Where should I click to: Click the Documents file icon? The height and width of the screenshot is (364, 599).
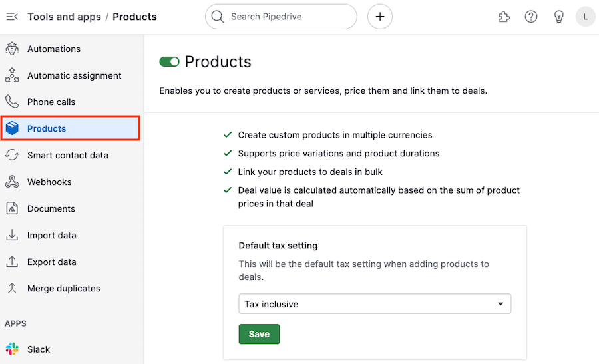point(12,208)
